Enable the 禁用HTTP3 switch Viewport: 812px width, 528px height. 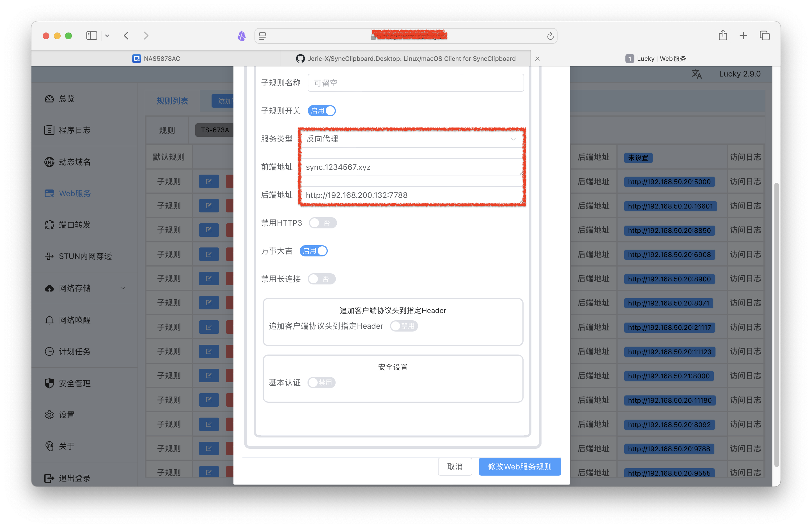[322, 223]
